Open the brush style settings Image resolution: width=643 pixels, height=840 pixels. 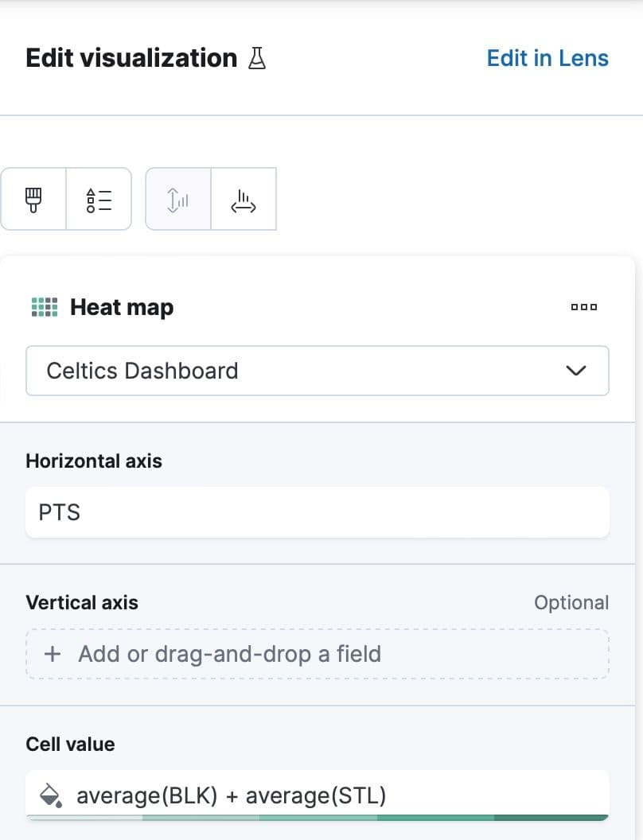point(33,199)
